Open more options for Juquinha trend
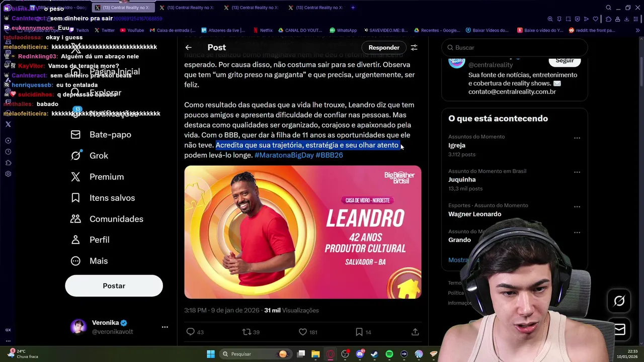 [x=577, y=172]
